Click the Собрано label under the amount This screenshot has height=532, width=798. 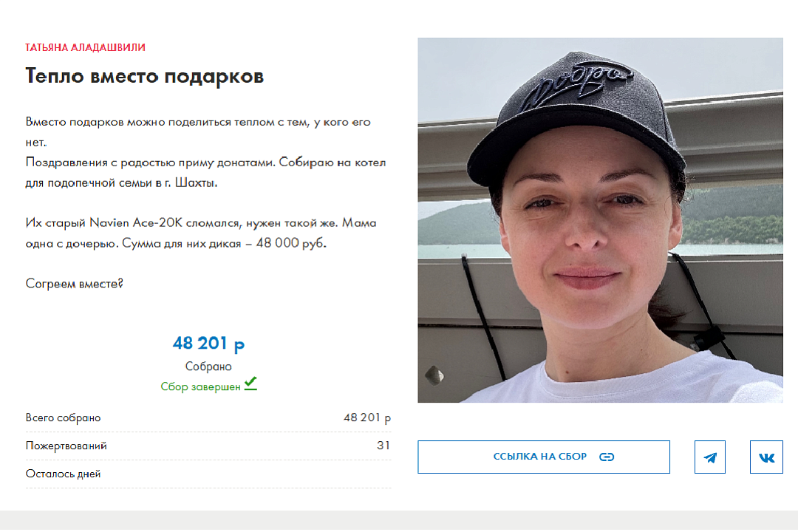[208, 366]
